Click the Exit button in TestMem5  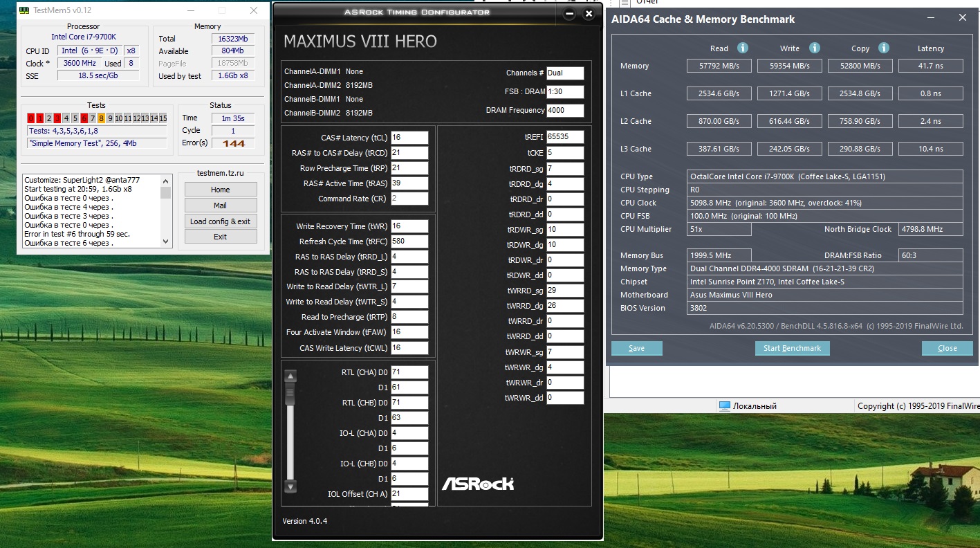[x=221, y=237]
